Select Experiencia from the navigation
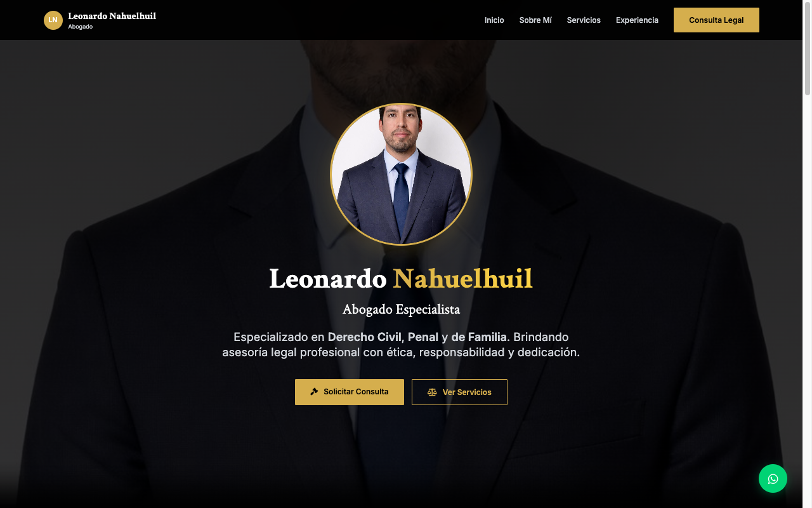This screenshot has width=812, height=508. (x=637, y=20)
